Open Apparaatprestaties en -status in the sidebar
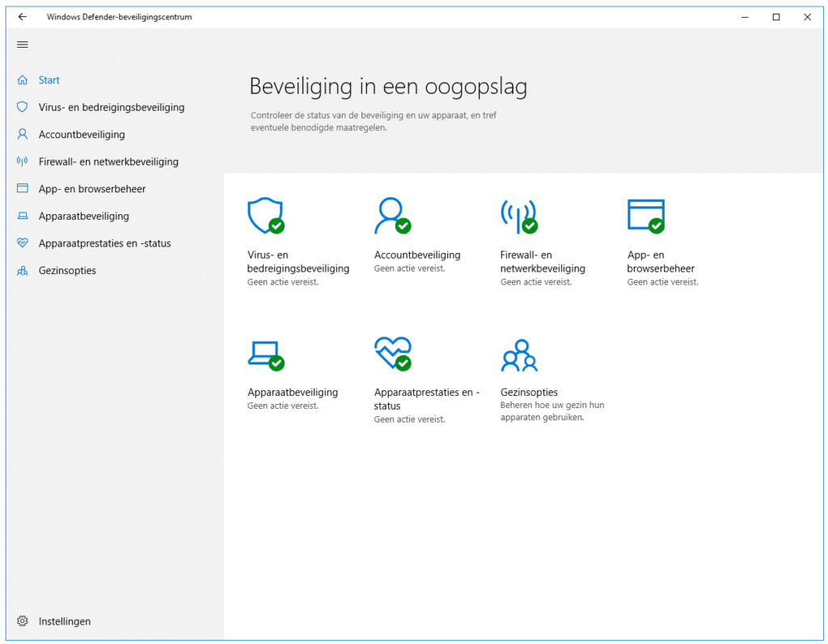 pyautogui.click(x=104, y=243)
